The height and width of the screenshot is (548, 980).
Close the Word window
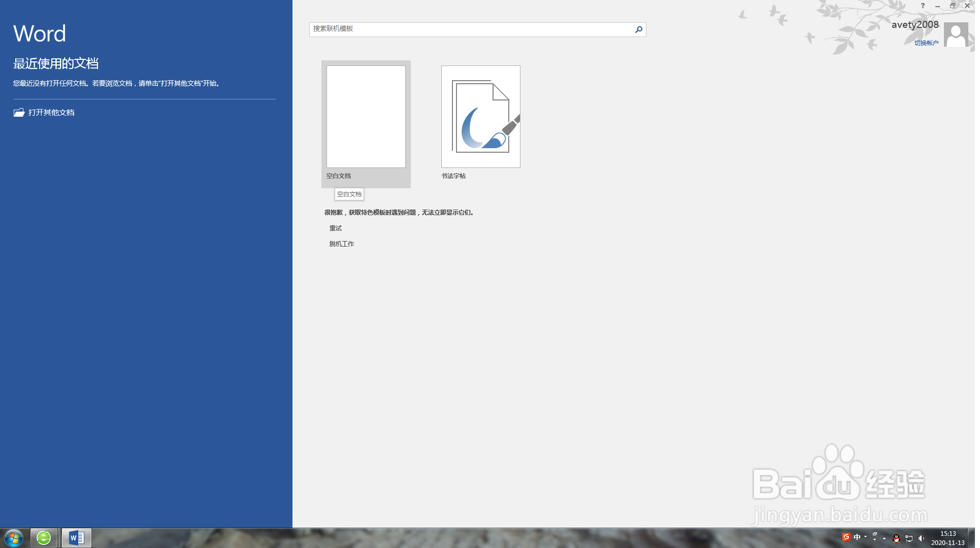[x=967, y=6]
